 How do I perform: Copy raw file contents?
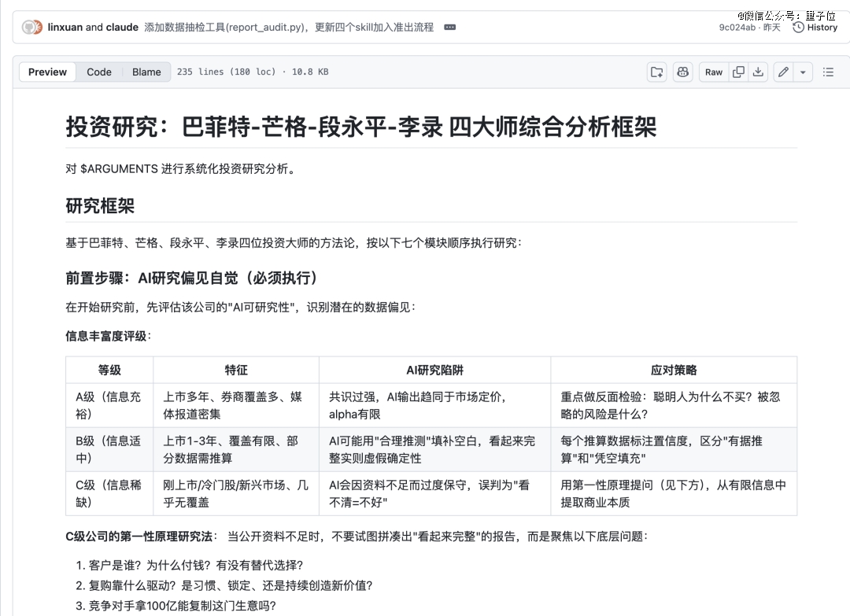(x=738, y=72)
